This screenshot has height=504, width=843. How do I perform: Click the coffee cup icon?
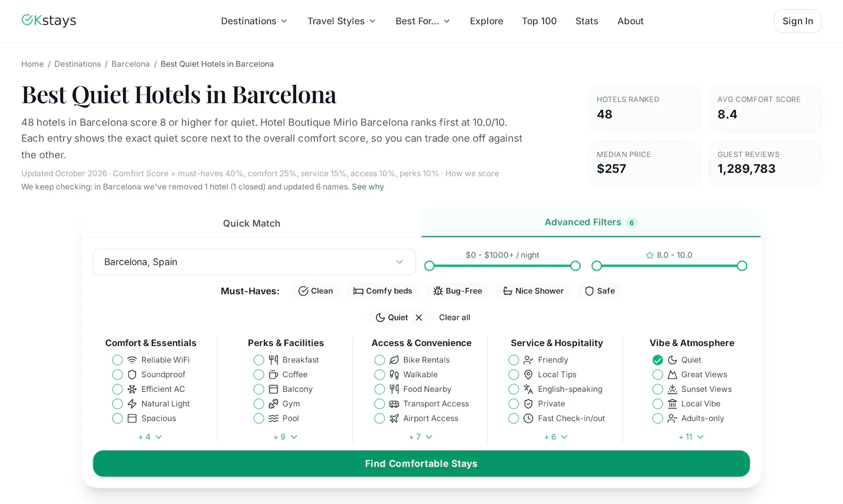tap(273, 374)
